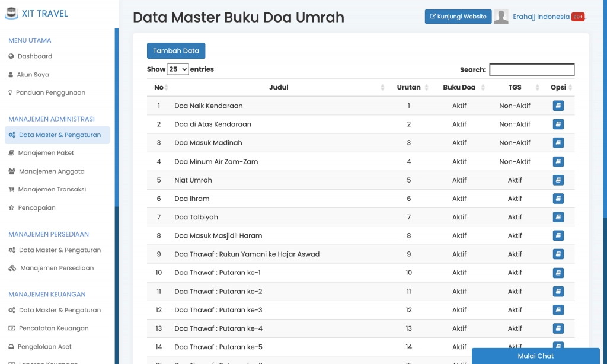Viewport: 607px width, 364px height.
Task: Click the Tambah Data button
Action: click(x=175, y=50)
